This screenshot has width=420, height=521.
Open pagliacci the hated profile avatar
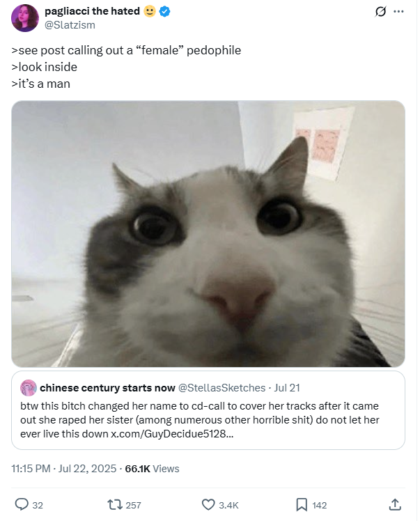[x=25, y=18]
